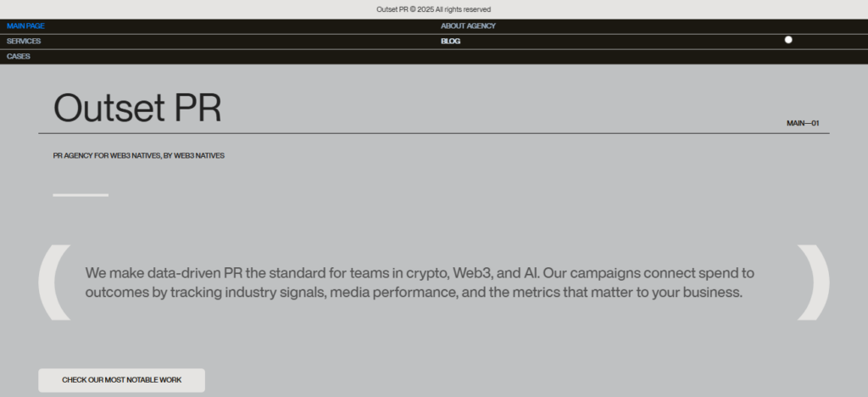Visit the About Agency page
The width and height of the screenshot is (868, 397).
click(468, 26)
